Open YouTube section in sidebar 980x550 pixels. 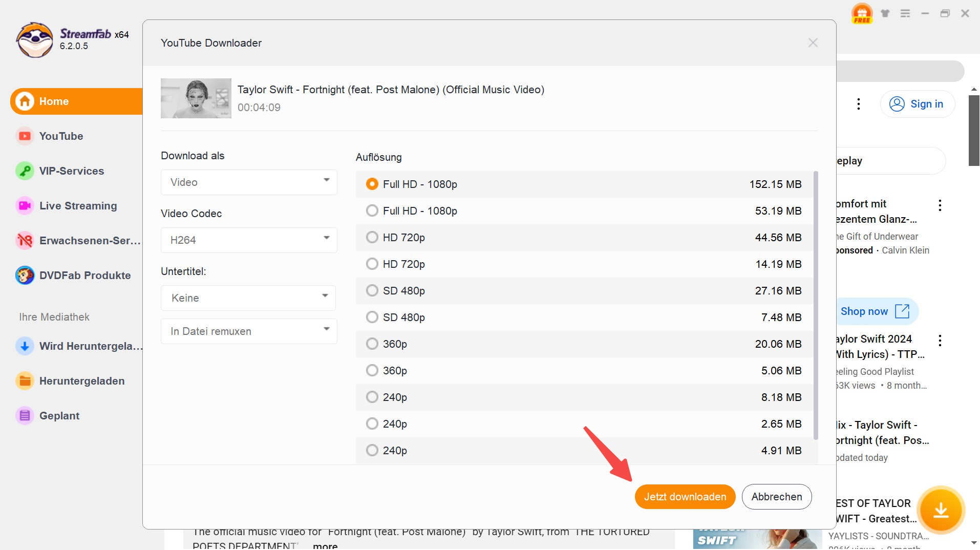coord(76,136)
